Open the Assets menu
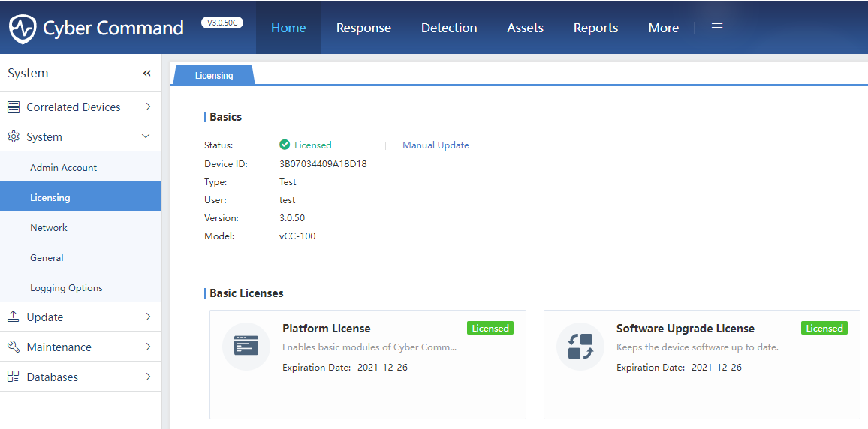The height and width of the screenshot is (429, 868). 526,28
